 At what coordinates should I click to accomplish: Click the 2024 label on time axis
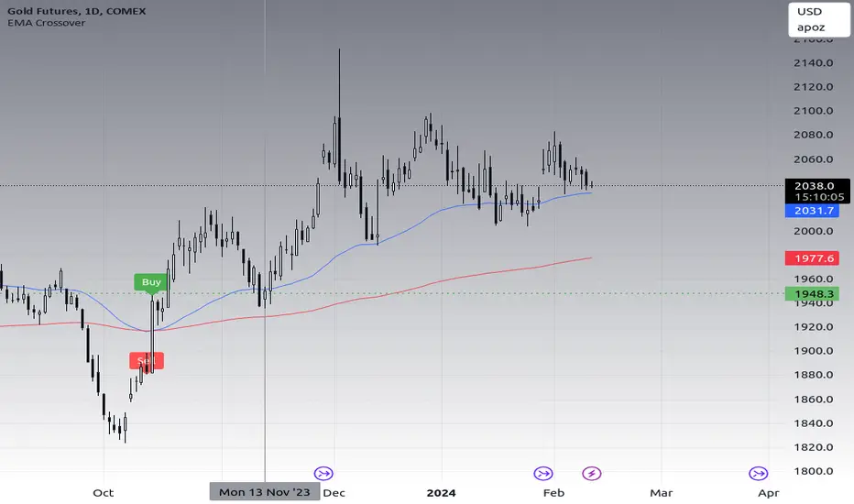[441, 493]
